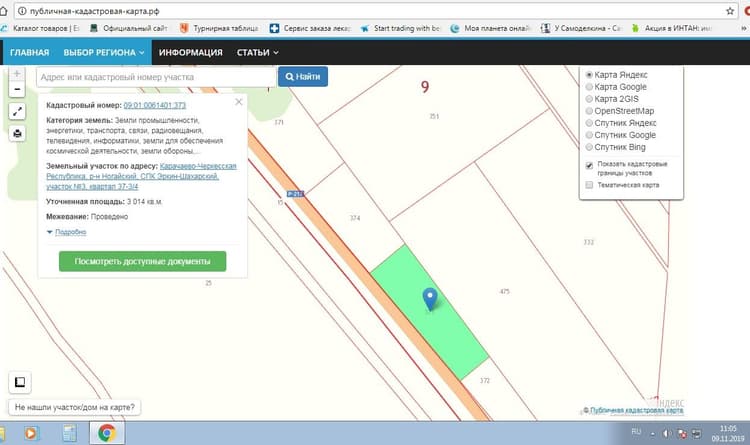View site info icon in address bar
750x445 pixels.
tap(22, 11)
